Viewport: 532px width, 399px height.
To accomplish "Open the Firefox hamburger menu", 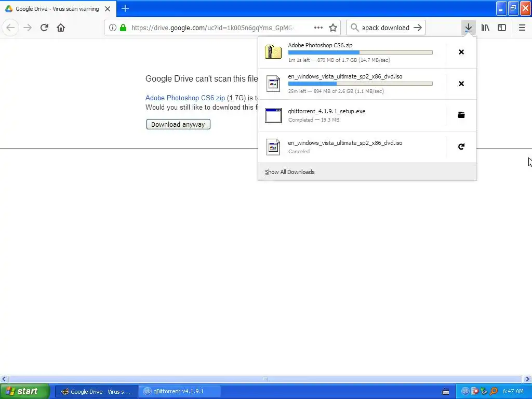I will tap(522, 28).
